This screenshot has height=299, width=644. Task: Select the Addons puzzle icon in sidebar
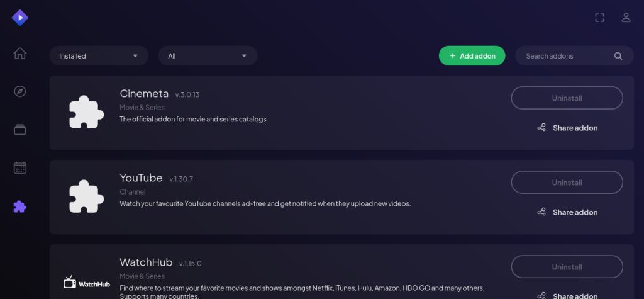(x=19, y=206)
